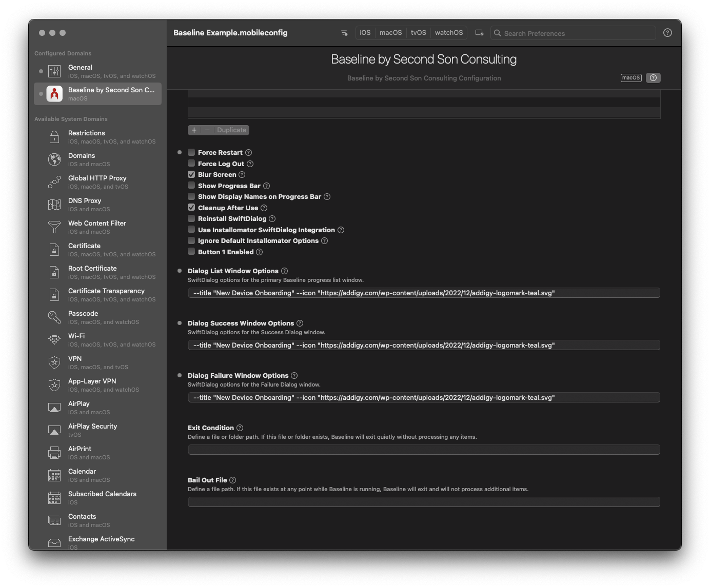Screen dimensions: 710x588
Task: Open the Global HTTP Proxy icon
Action: click(54, 182)
